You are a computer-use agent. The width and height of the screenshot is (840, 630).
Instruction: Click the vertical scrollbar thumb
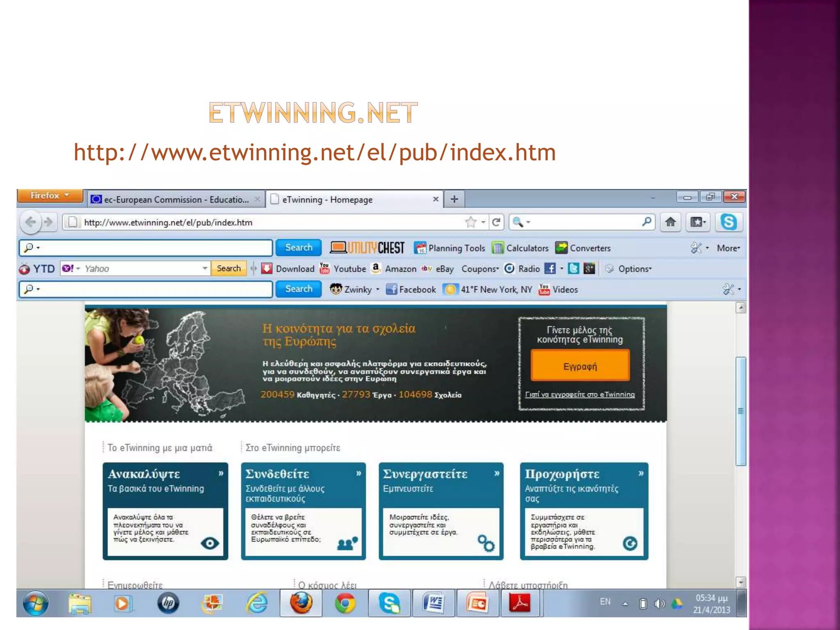pos(741,411)
